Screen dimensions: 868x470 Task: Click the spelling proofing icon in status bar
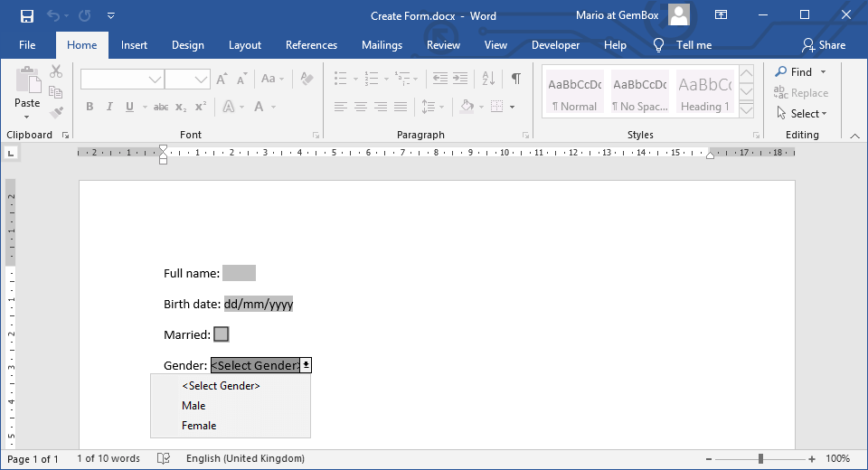coord(164,459)
